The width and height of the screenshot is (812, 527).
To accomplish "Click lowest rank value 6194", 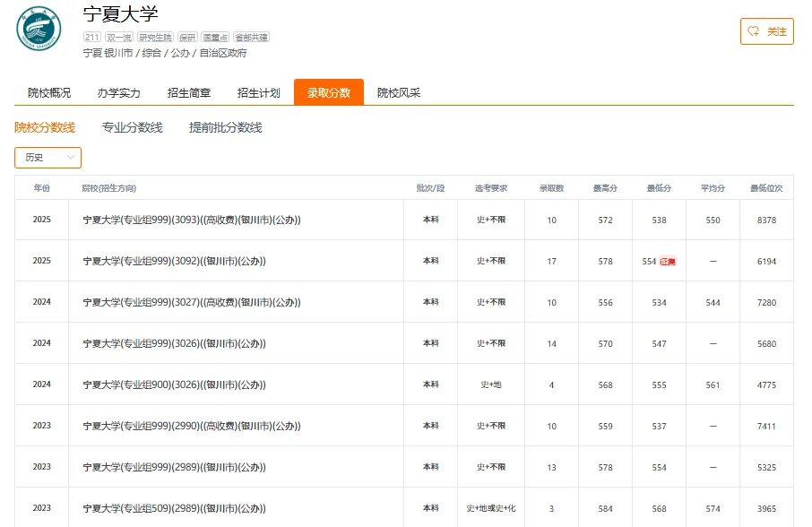I will click(767, 262).
